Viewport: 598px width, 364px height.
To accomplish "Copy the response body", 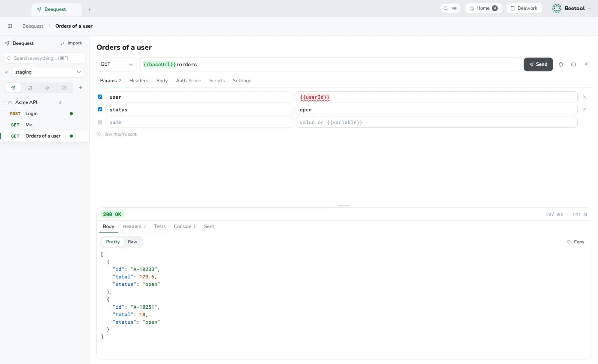I will pos(576,242).
